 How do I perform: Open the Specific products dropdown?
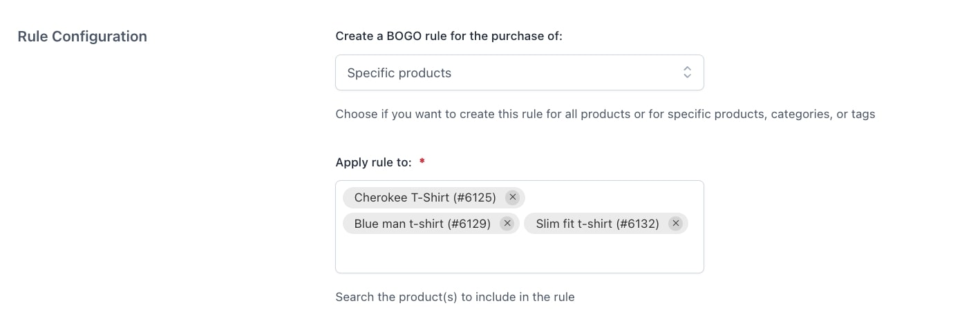(518, 72)
